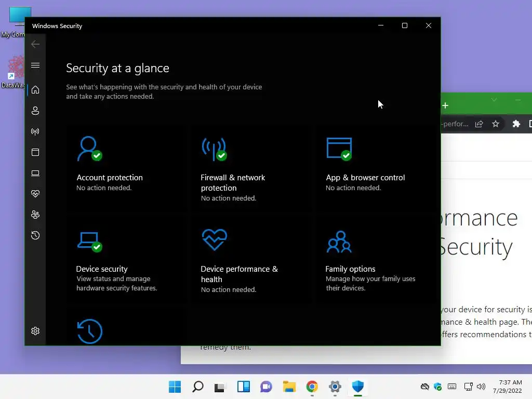Screen dimensions: 532x399
Task: Open Family options sidebar icon
Action: pyautogui.click(x=35, y=215)
